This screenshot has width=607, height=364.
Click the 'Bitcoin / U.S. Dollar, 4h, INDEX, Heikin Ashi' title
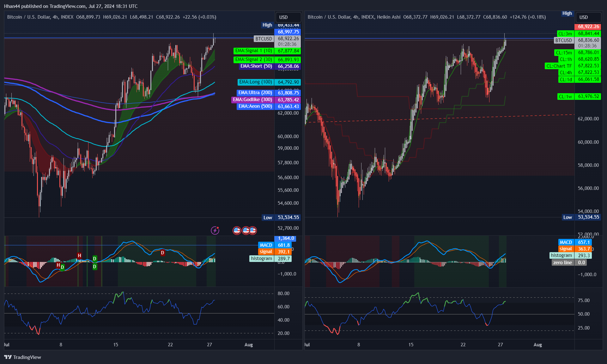(x=354, y=17)
